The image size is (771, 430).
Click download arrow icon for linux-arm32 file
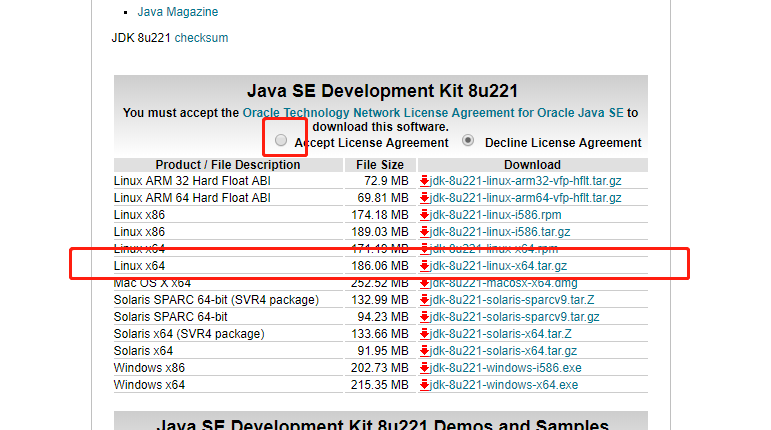tap(424, 181)
